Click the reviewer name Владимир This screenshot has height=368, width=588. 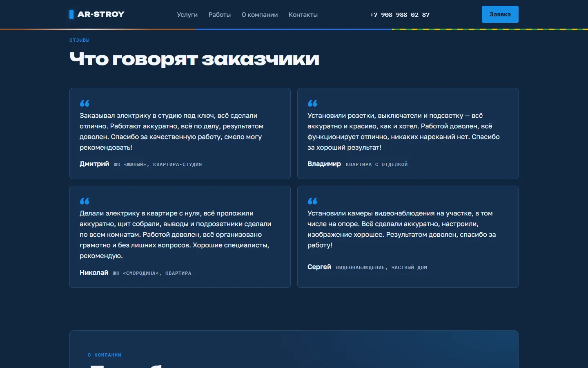[324, 164]
